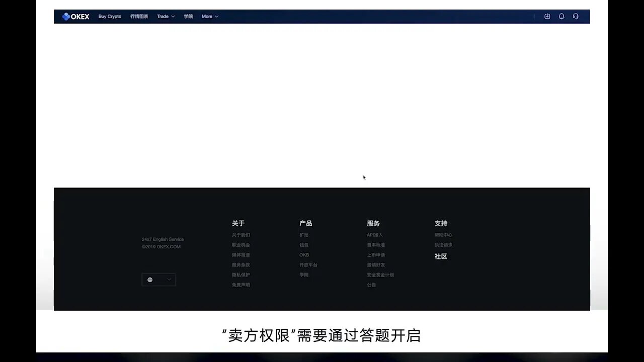This screenshot has width=644, height=362.
Task: Click the 支持 footer heading
Action: (x=441, y=223)
